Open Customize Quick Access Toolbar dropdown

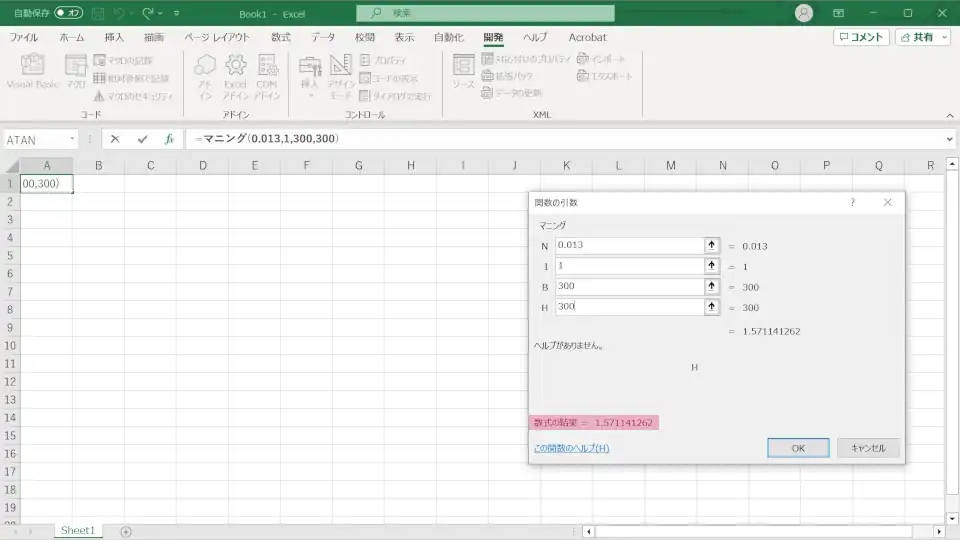click(x=177, y=14)
